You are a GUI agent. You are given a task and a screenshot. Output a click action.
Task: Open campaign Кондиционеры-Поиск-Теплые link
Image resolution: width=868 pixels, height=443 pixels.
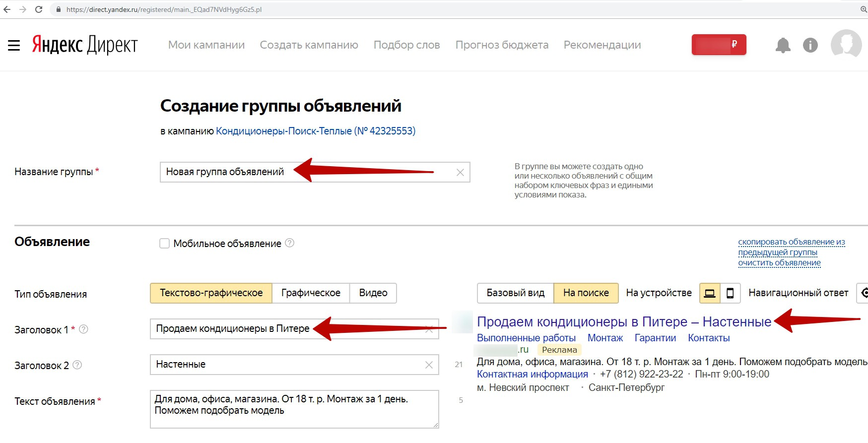(316, 131)
